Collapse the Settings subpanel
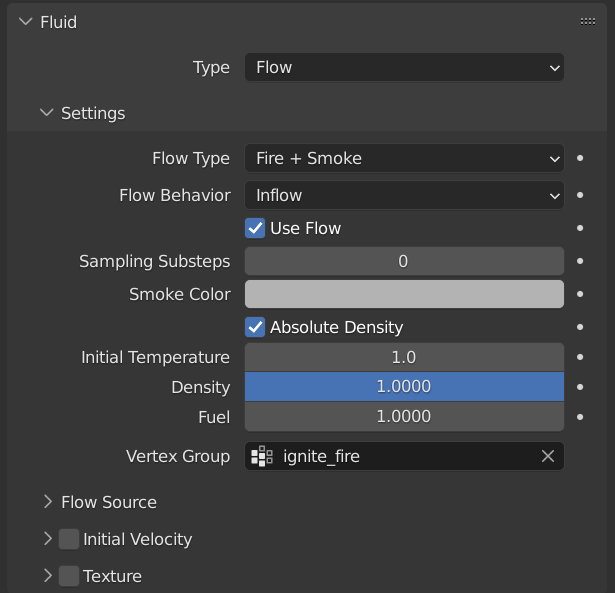This screenshot has width=615, height=593. (46, 113)
